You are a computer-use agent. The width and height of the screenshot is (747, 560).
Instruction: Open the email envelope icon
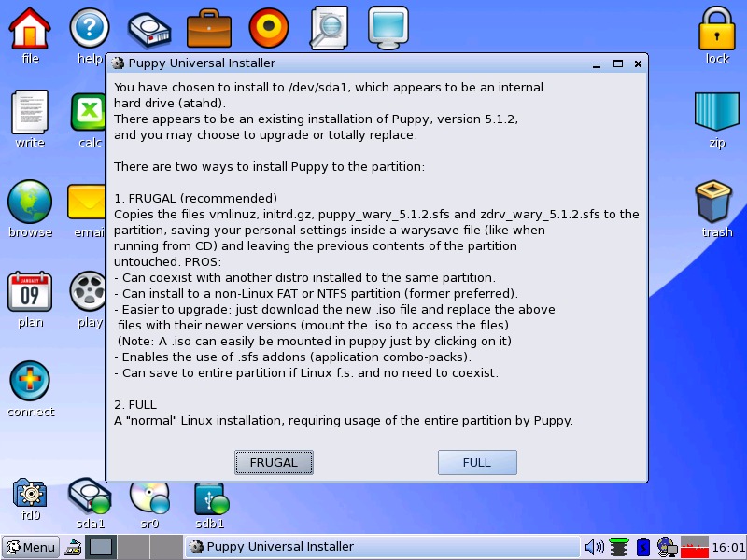point(86,202)
